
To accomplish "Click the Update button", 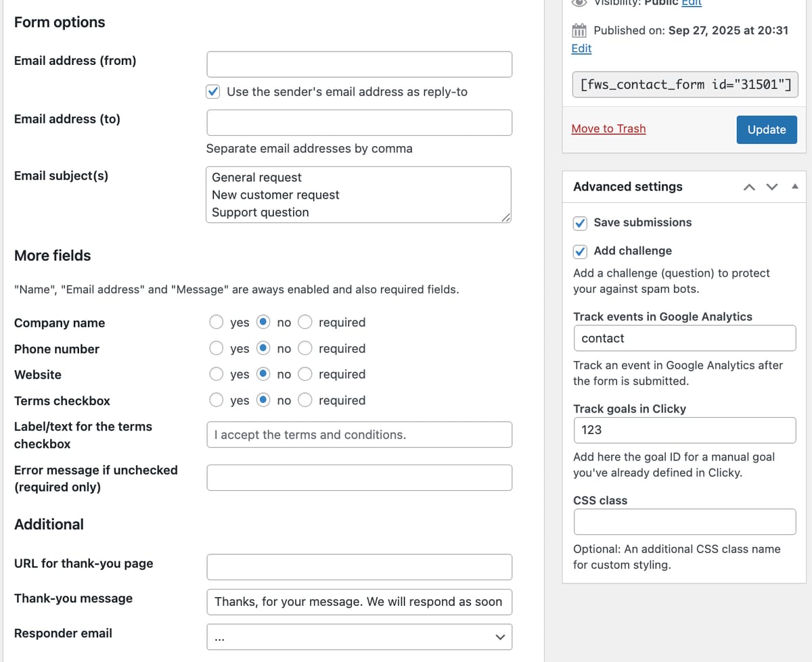I will (x=767, y=129).
